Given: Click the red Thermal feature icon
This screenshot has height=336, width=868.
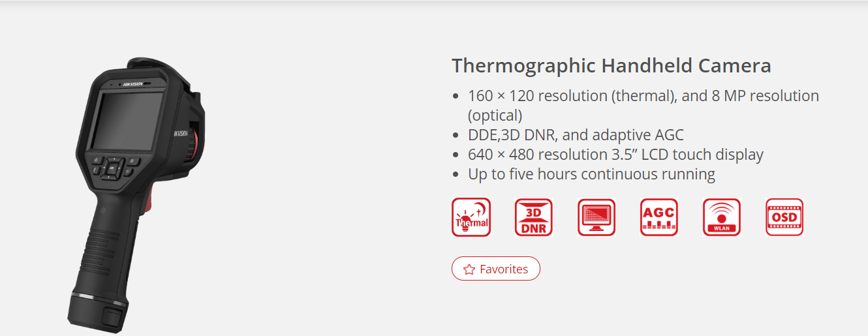Looking at the screenshot, I should [x=471, y=217].
